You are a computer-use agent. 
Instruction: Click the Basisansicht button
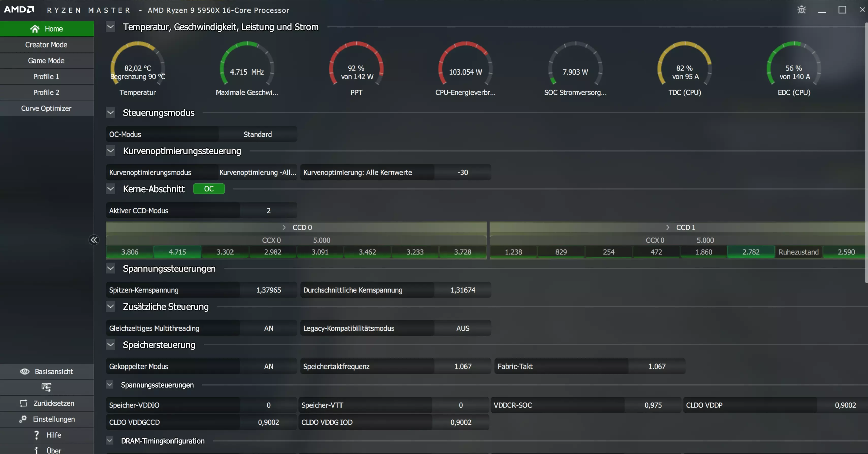pyautogui.click(x=46, y=371)
